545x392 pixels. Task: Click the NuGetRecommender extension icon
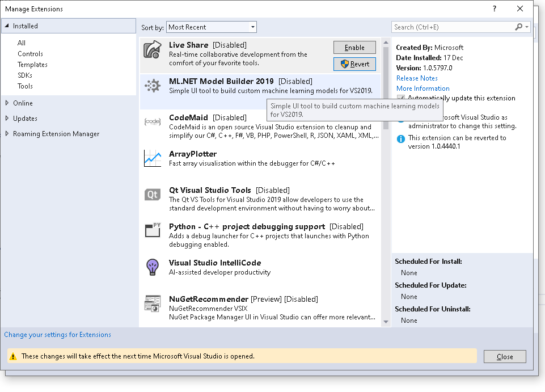[153, 304]
